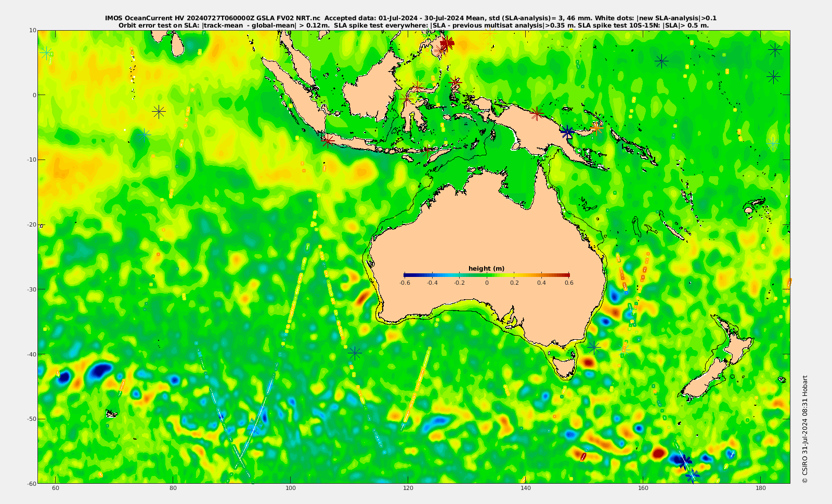Click the dark red end of height colorbar
832x504 pixels.
coord(566,275)
